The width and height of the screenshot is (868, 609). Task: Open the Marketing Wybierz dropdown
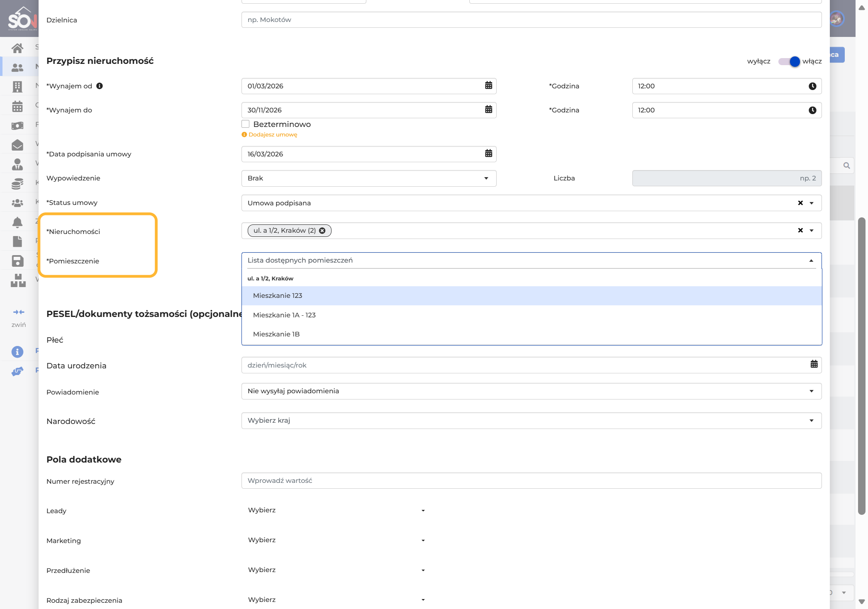pos(336,540)
